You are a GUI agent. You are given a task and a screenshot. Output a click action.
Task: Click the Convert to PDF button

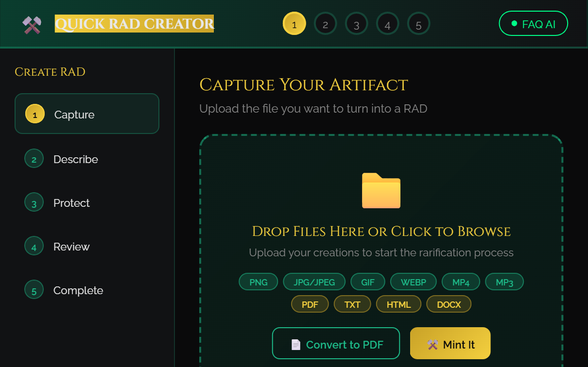pyautogui.click(x=336, y=343)
